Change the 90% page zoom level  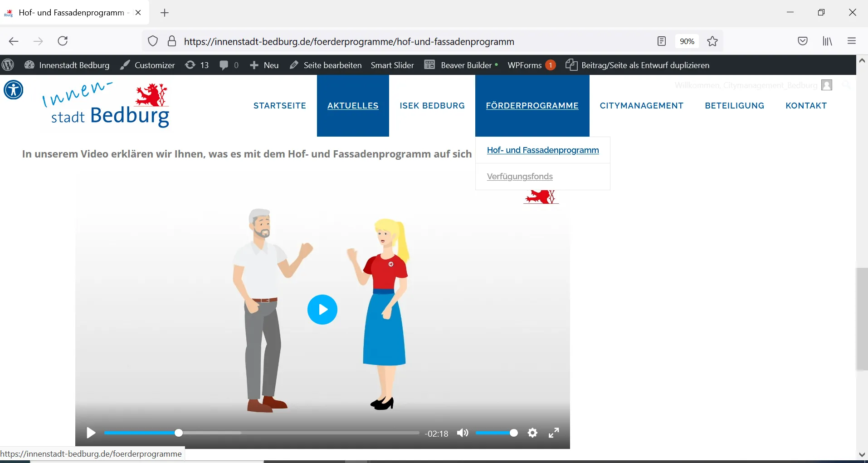pos(687,41)
